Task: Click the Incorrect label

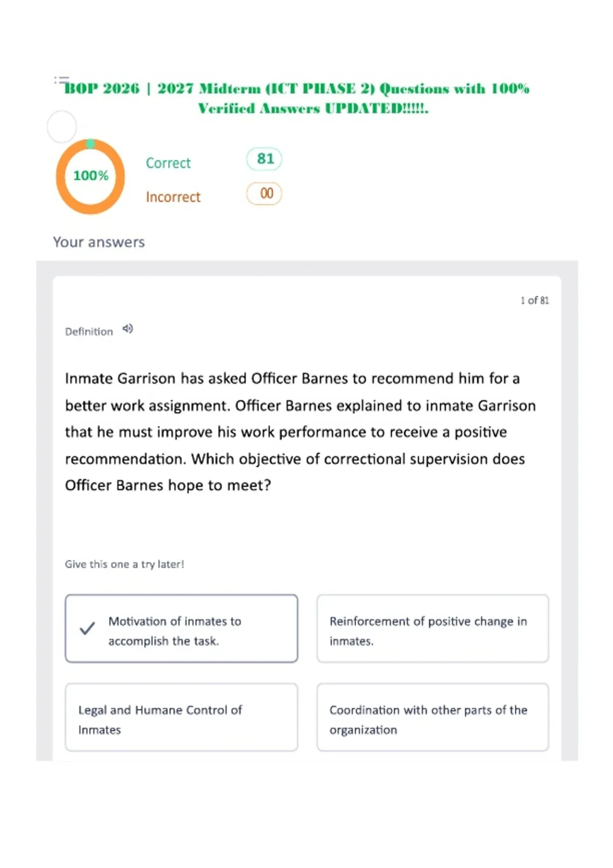Action: (x=173, y=197)
